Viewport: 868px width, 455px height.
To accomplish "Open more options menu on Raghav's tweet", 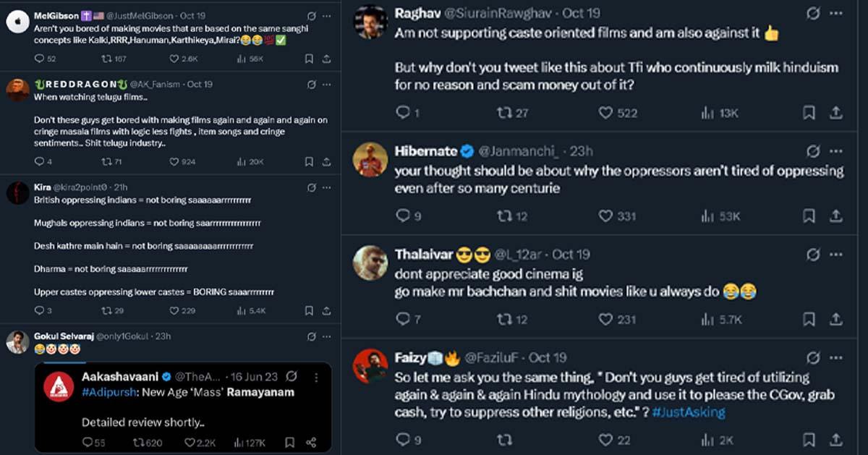I will click(x=836, y=14).
